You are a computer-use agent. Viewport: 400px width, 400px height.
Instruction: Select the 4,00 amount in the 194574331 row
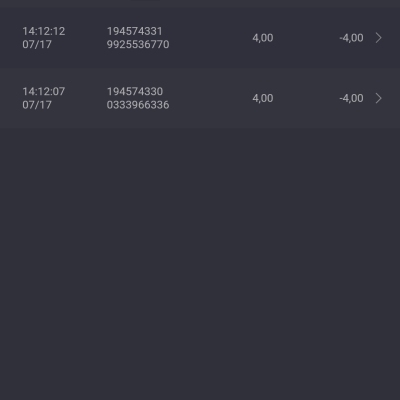click(x=263, y=38)
